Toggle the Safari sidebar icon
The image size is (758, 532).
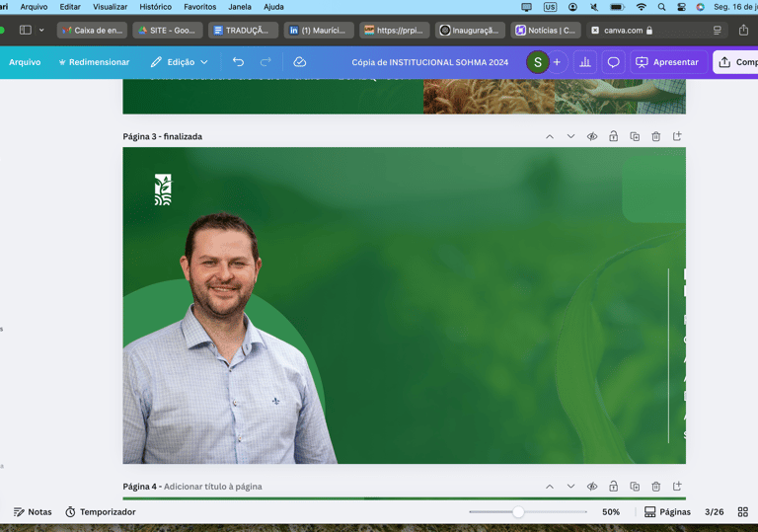[25, 30]
